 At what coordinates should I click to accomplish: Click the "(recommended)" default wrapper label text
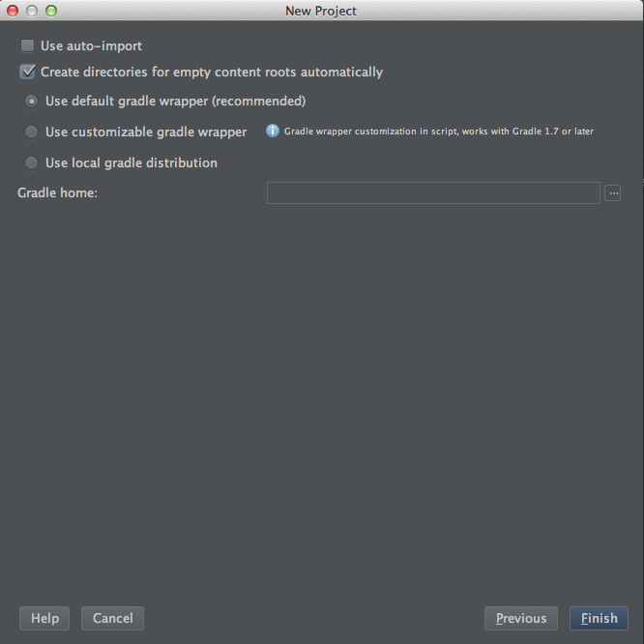[259, 101]
